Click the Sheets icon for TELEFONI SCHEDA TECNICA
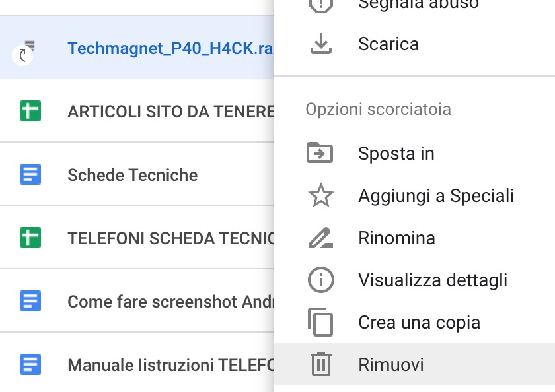 30,238
